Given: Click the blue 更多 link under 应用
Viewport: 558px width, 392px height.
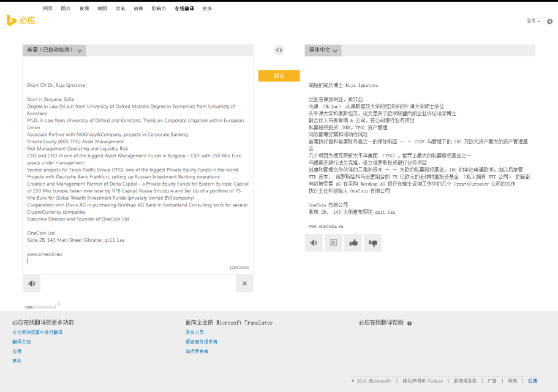Looking at the screenshot, I should click(17, 361).
